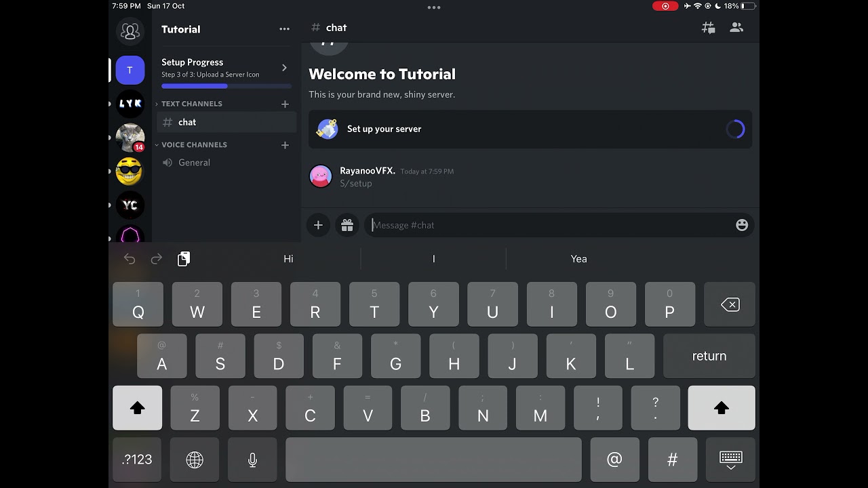Click the 'S/setup' message text
This screenshot has width=868, height=488.
356,184
